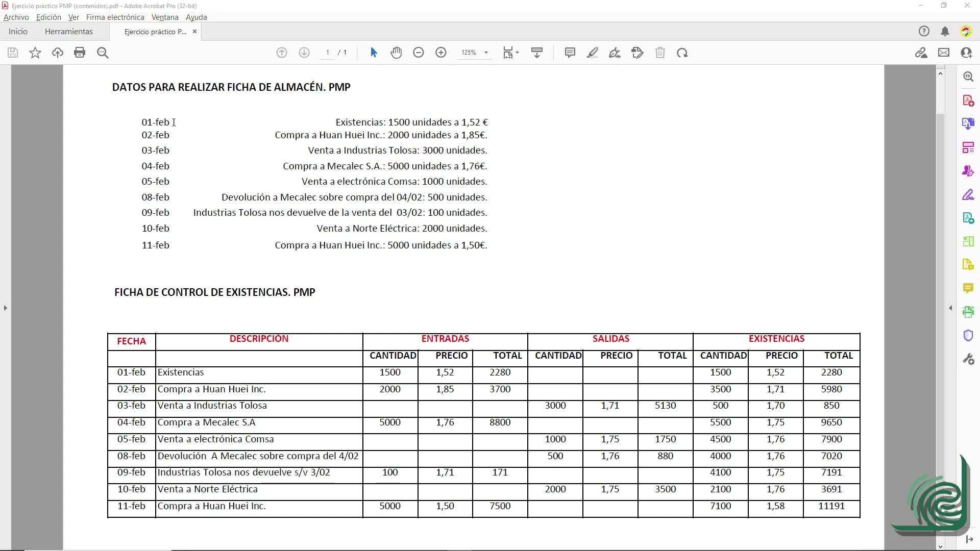This screenshot has width=980, height=551.
Task: Expand the left navigation pane arrow
Action: [5, 308]
